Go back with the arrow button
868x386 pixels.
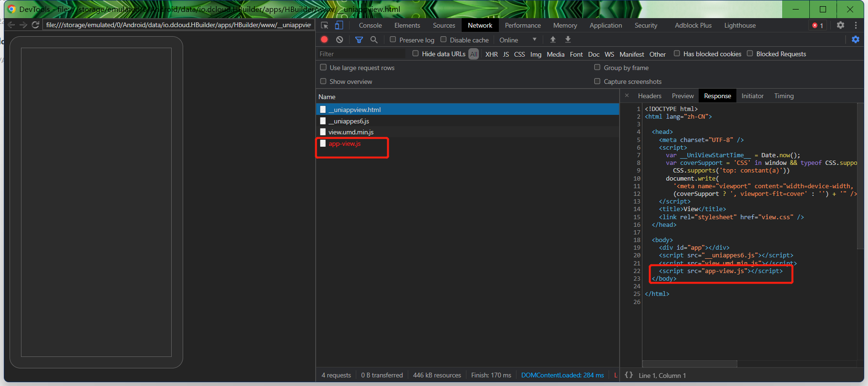tap(11, 25)
